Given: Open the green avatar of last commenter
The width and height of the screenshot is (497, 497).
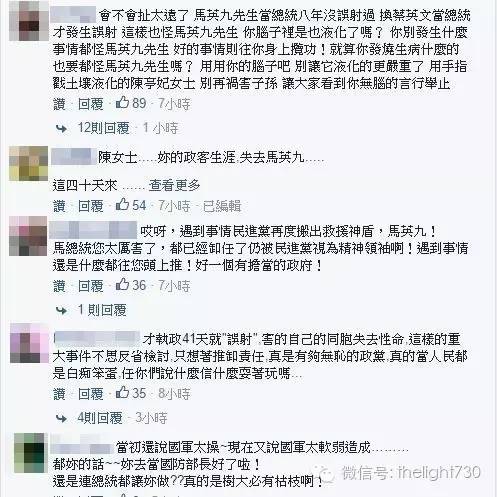Looking at the screenshot, I should [30, 453].
